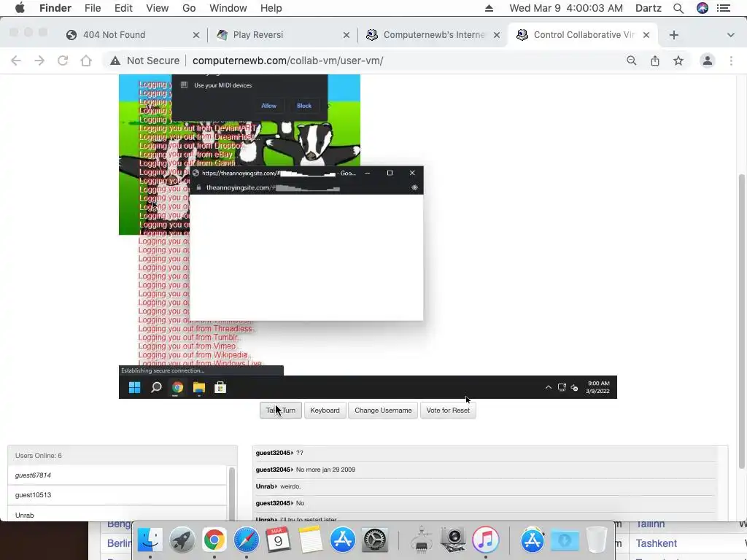Open iTunes music app from Dock
The width and height of the screenshot is (747, 560).
click(485, 540)
